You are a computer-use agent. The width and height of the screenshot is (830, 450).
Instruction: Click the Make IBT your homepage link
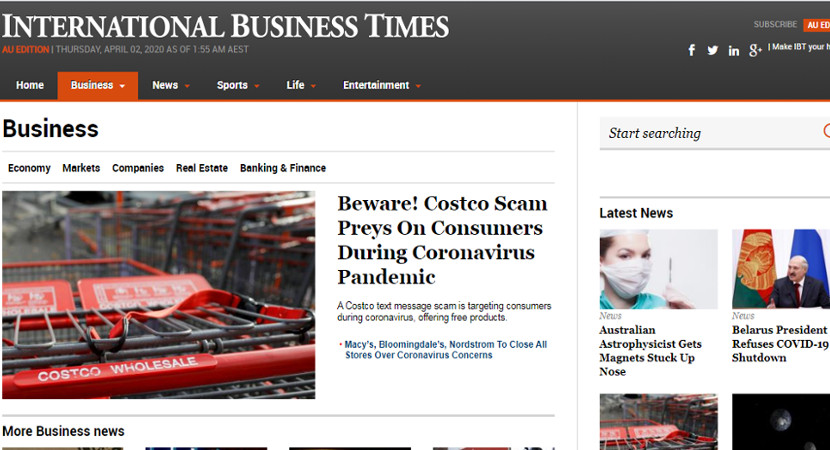pyautogui.click(x=800, y=47)
